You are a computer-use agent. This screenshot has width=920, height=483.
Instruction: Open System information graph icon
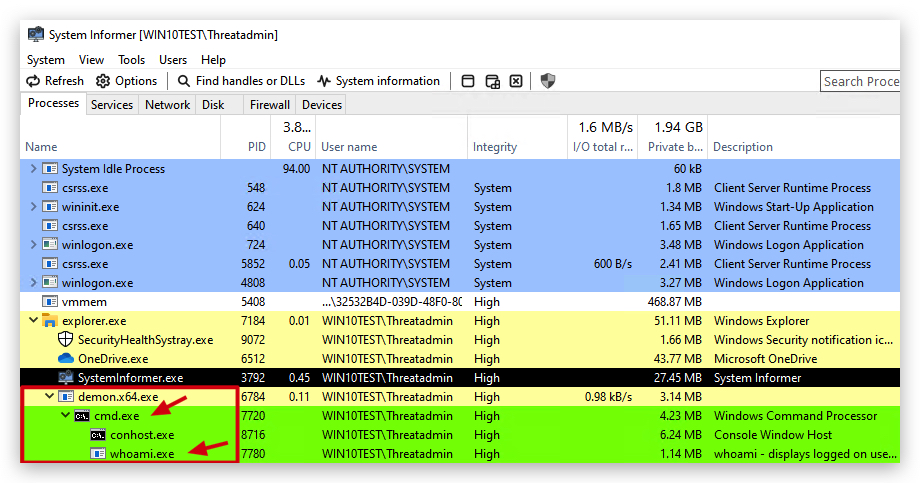point(324,81)
